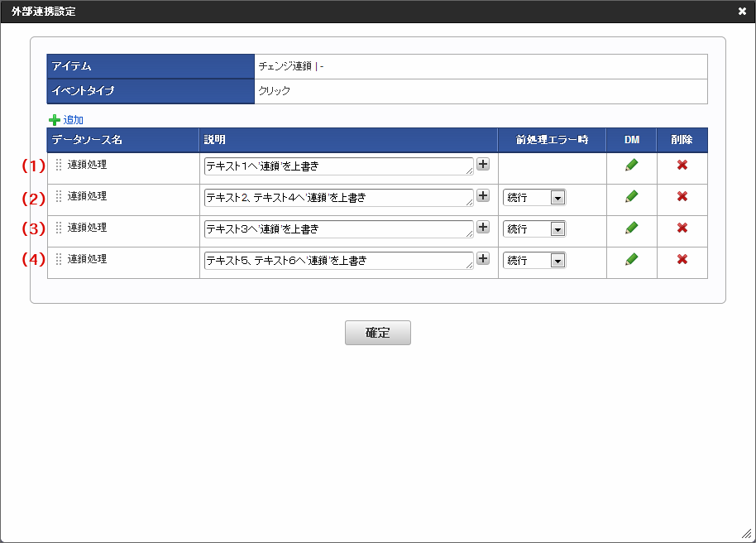This screenshot has width=756, height=543.
Task: Expand description field for テキスト1へ row
Action: point(483,164)
